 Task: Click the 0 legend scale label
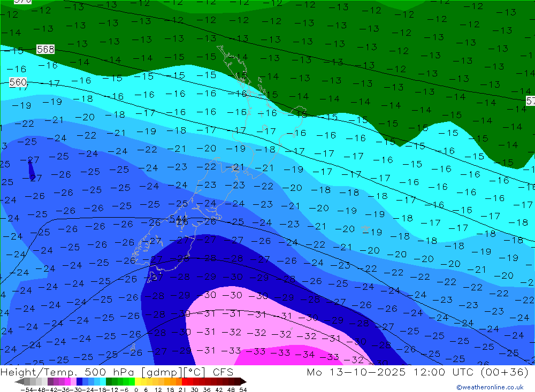click(x=136, y=390)
